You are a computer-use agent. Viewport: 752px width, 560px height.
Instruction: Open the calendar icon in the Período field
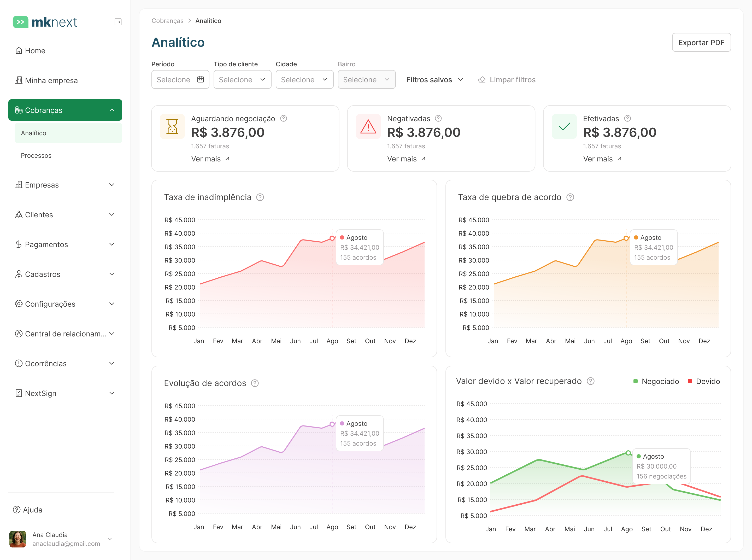coord(201,79)
